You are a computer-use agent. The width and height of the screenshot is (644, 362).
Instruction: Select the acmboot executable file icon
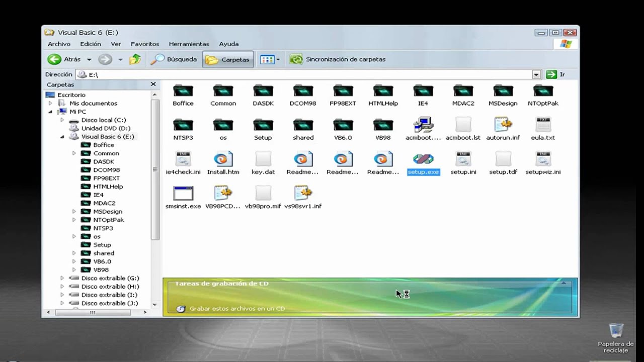click(x=423, y=124)
